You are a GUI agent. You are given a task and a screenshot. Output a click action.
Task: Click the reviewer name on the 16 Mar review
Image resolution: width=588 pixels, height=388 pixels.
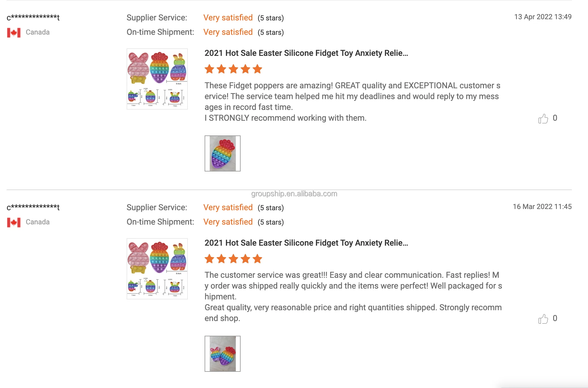[33, 207]
